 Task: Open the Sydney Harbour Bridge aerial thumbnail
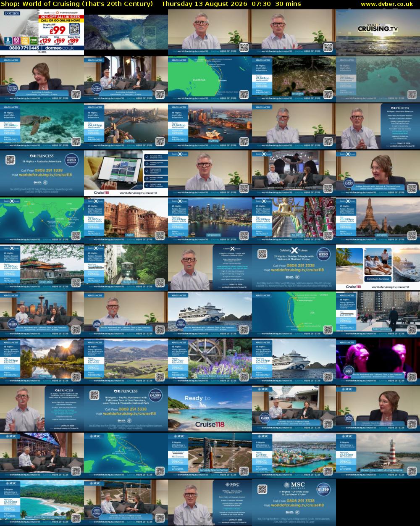pos(126,126)
